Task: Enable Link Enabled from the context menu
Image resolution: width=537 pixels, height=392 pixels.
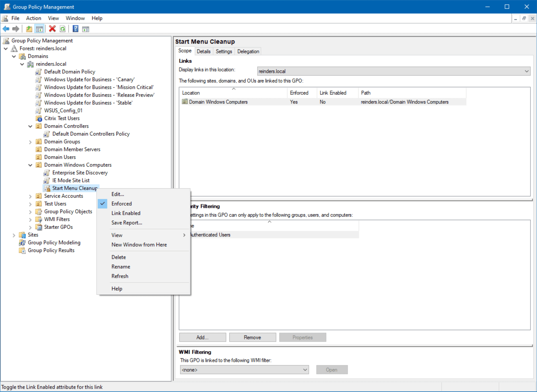Action: 126,213
